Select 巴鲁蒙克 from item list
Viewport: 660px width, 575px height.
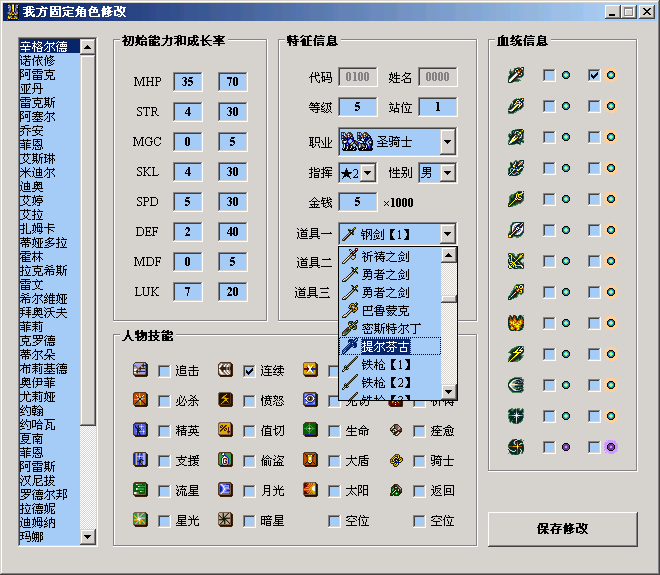tap(390, 310)
